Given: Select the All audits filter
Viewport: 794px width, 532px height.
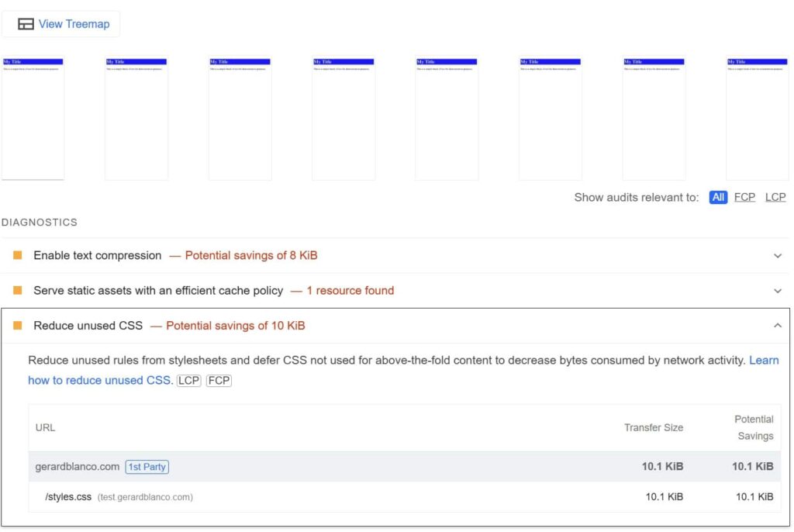Looking at the screenshot, I should click(718, 197).
